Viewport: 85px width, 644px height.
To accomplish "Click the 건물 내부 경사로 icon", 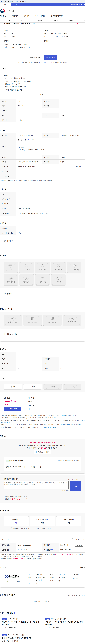I will pos(72,320).
